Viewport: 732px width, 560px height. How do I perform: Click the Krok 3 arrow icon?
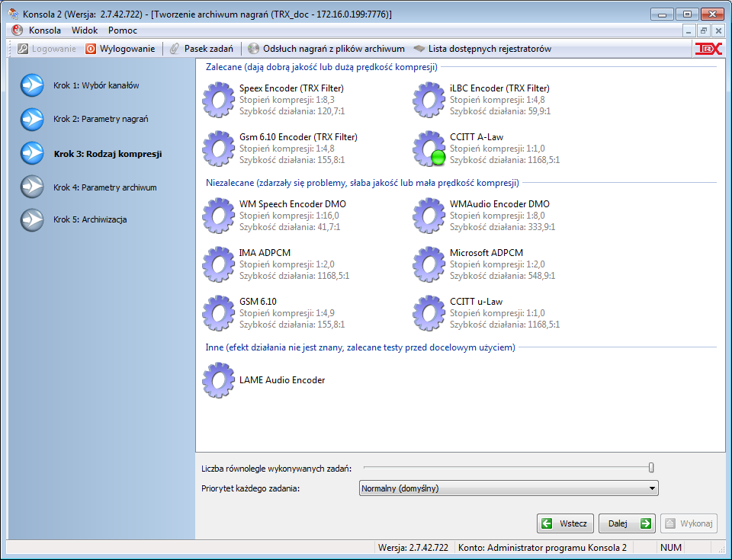point(32,153)
